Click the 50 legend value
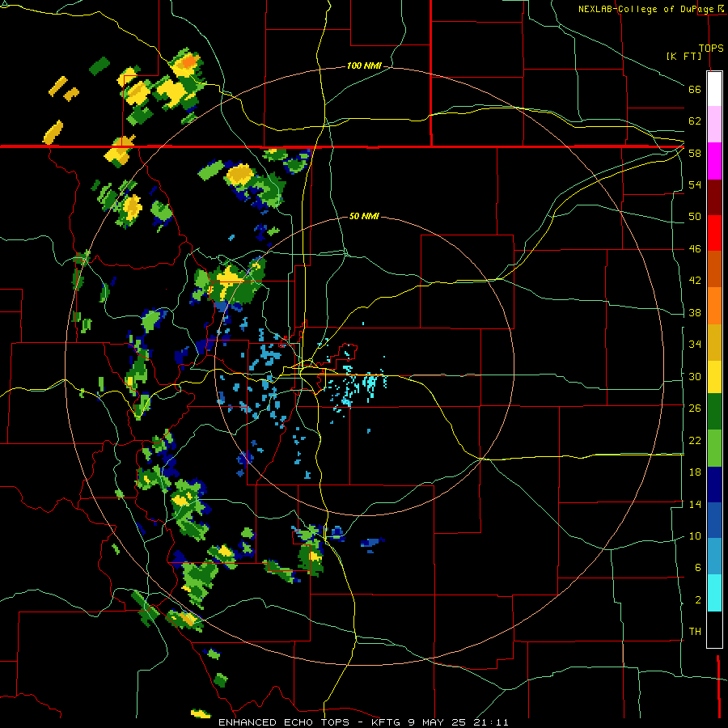The height and width of the screenshot is (728, 728). coord(695,216)
